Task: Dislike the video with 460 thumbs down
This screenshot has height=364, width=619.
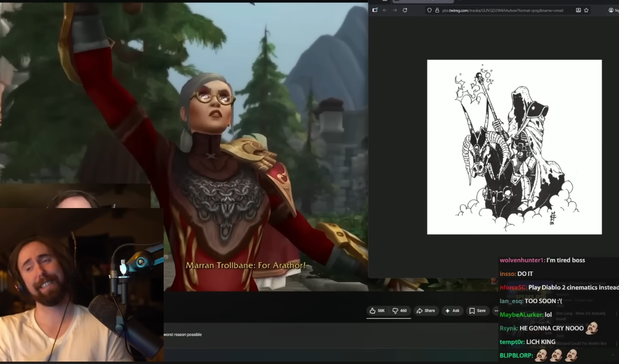Action: click(x=399, y=311)
